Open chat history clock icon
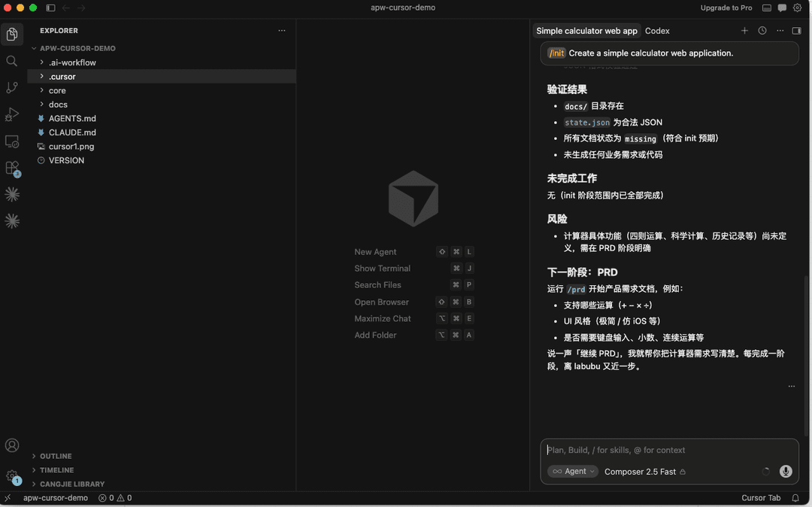812x507 pixels. 762,31
